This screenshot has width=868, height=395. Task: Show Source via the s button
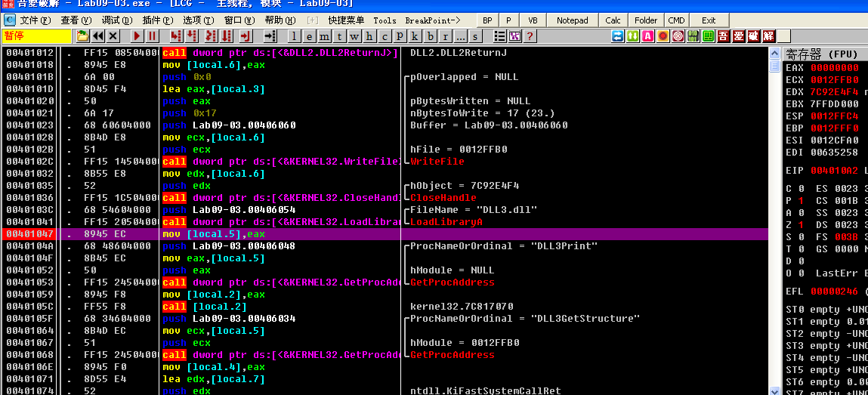point(474,36)
